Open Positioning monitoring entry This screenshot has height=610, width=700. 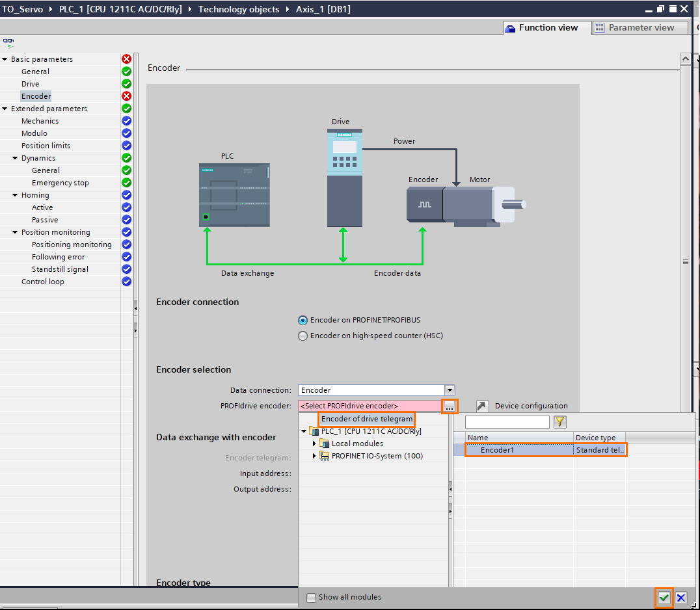pyautogui.click(x=72, y=245)
